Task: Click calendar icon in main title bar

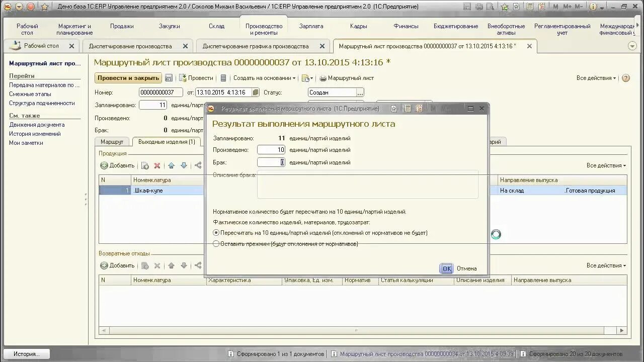Action: [x=541, y=7]
